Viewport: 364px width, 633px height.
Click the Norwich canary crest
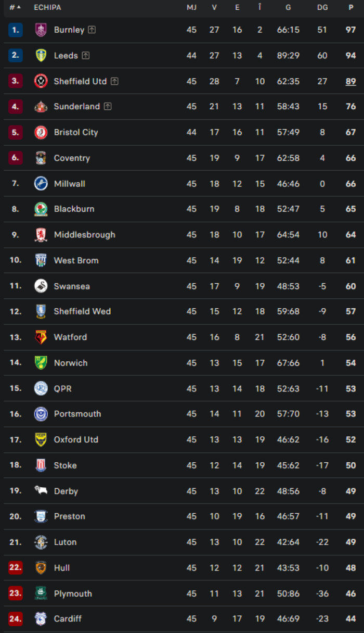pyautogui.click(x=41, y=362)
